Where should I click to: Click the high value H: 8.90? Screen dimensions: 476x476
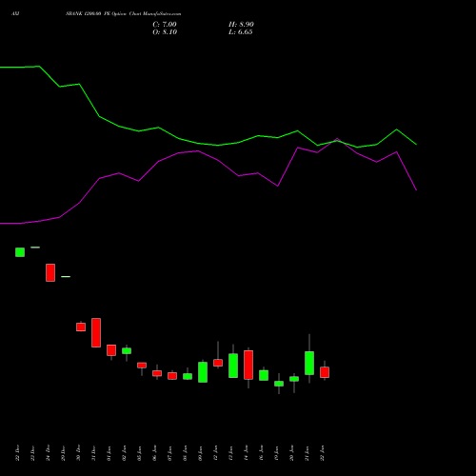point(241,25)
